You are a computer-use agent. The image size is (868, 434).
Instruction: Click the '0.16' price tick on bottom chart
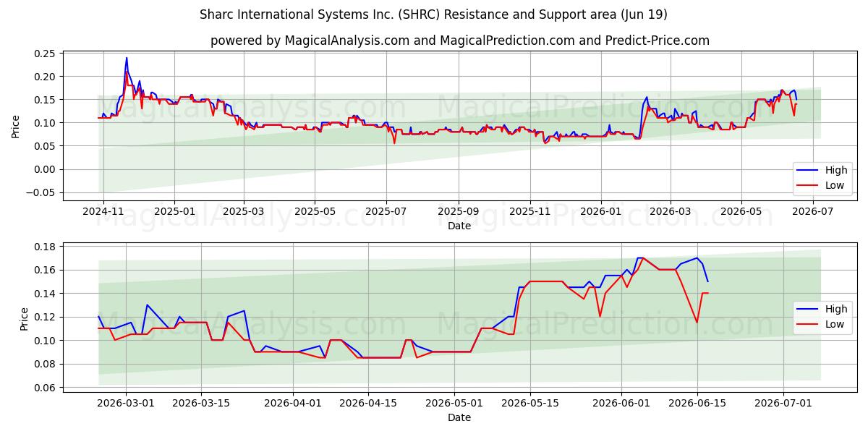pyautogui.click(x=45, y=270)
